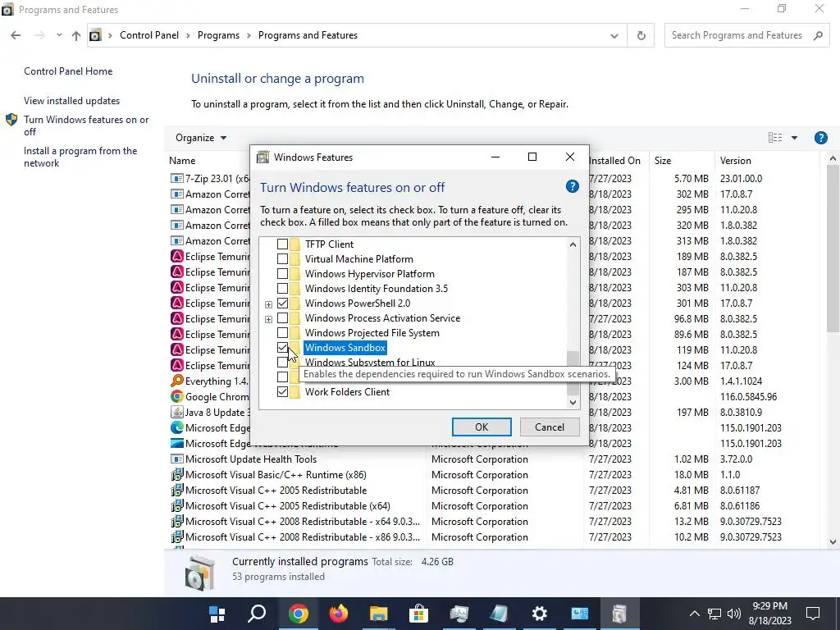This screenshot has width=840, height=630.
Task: Enable Windows Hypervisor Platform checkbox
Action: tap(282, 274)
